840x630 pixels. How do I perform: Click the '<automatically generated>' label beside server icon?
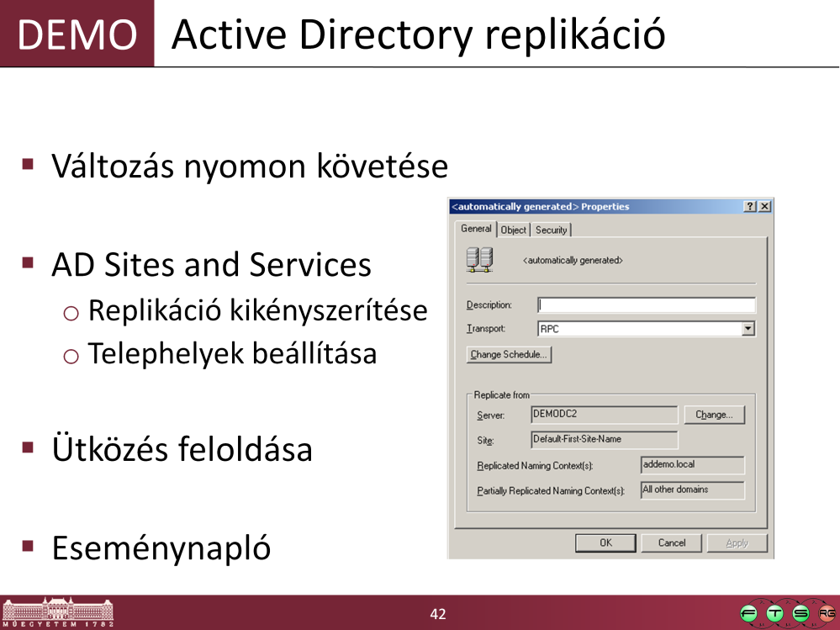(573, 261)
